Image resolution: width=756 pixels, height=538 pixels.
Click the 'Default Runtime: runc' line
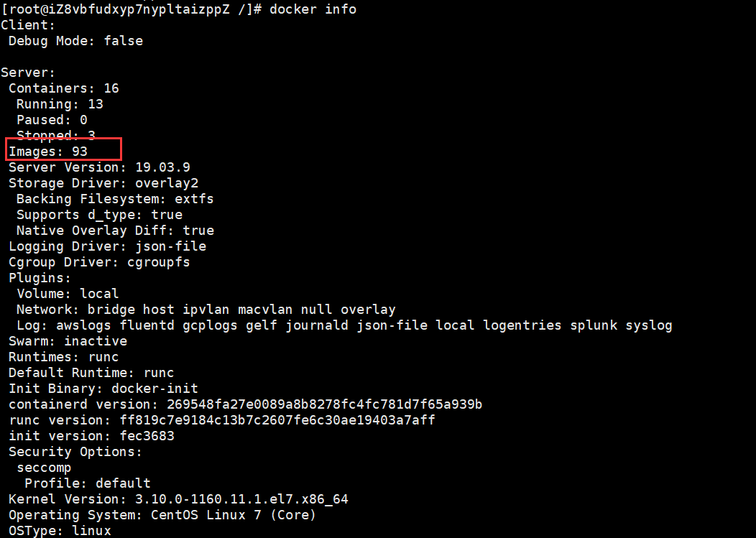(91, 373)
